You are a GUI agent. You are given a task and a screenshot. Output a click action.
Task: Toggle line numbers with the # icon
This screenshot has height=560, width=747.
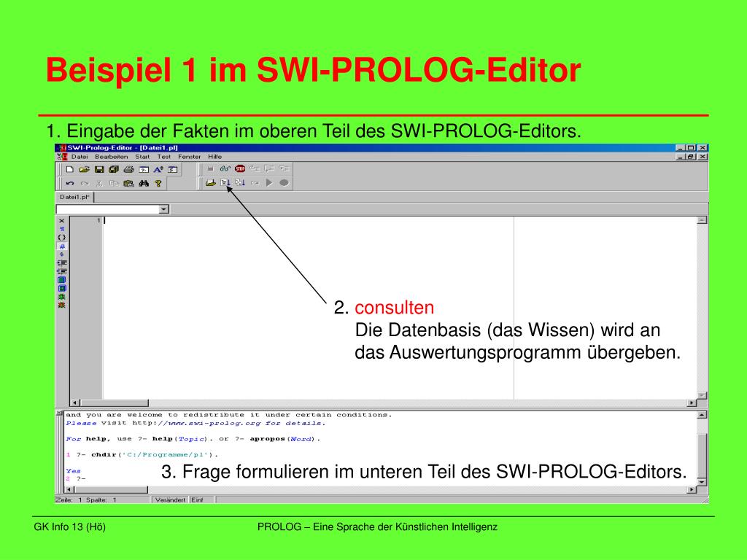[62, 246]
